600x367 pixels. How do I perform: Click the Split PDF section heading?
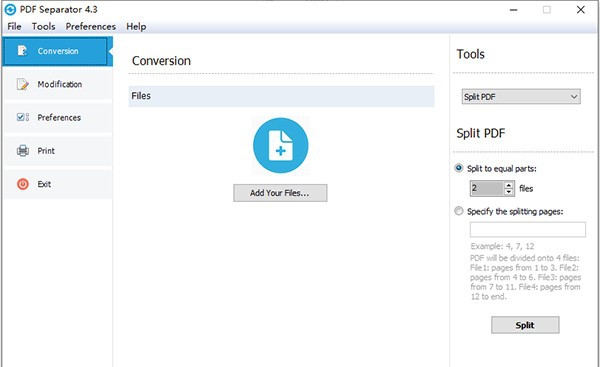(481, 133)
